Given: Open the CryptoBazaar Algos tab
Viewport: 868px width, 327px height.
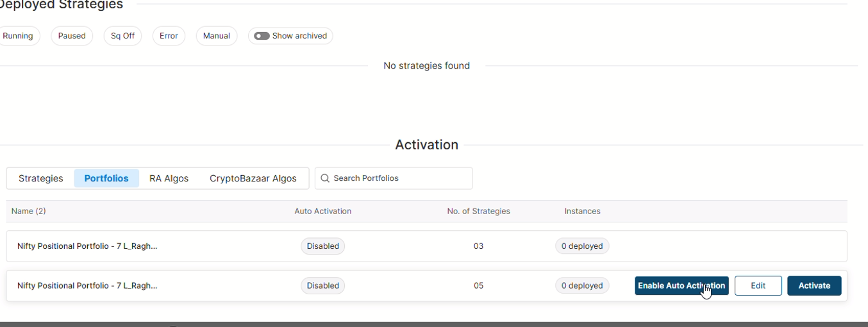Looking at the screenshot, I should click(253, 178).
